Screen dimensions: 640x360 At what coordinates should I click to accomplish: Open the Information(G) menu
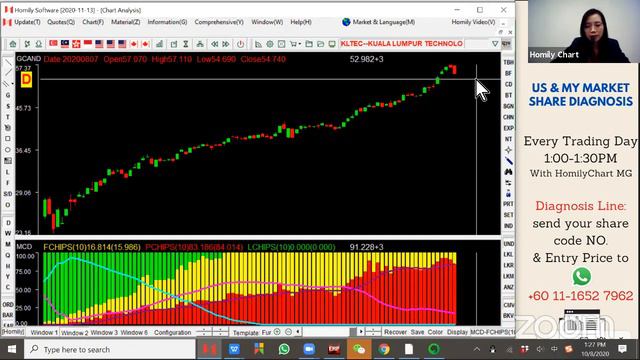pos(167,22)
